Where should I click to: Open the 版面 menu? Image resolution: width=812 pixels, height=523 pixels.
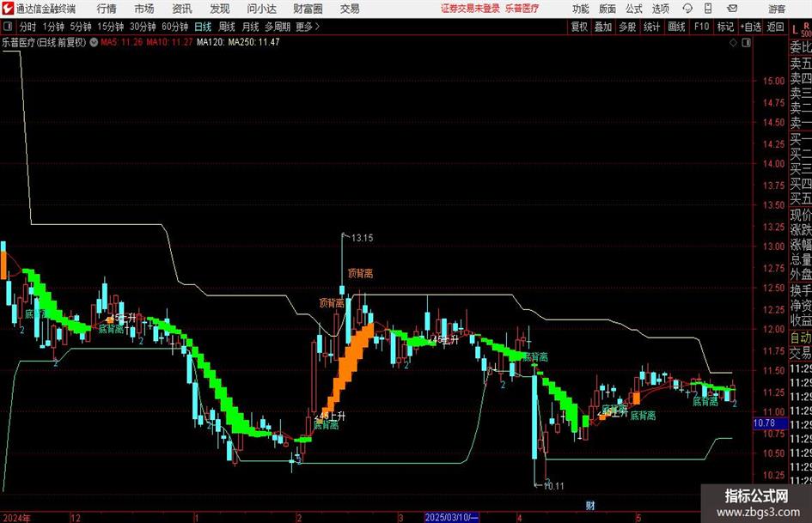tap(607, 9)
